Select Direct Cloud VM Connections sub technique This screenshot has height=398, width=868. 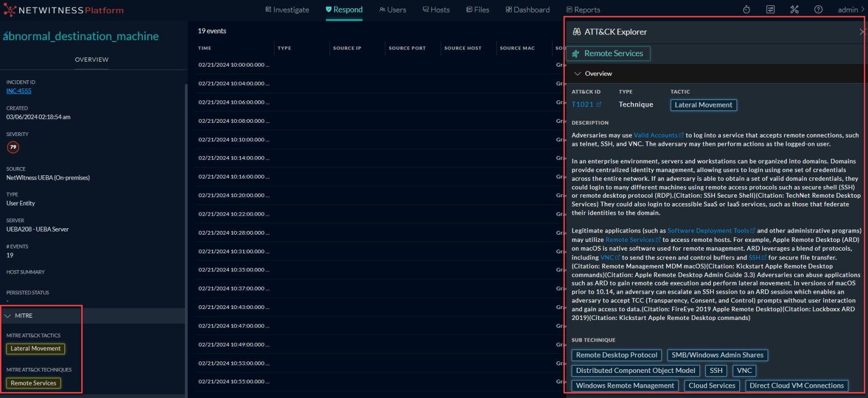(797, 386)
